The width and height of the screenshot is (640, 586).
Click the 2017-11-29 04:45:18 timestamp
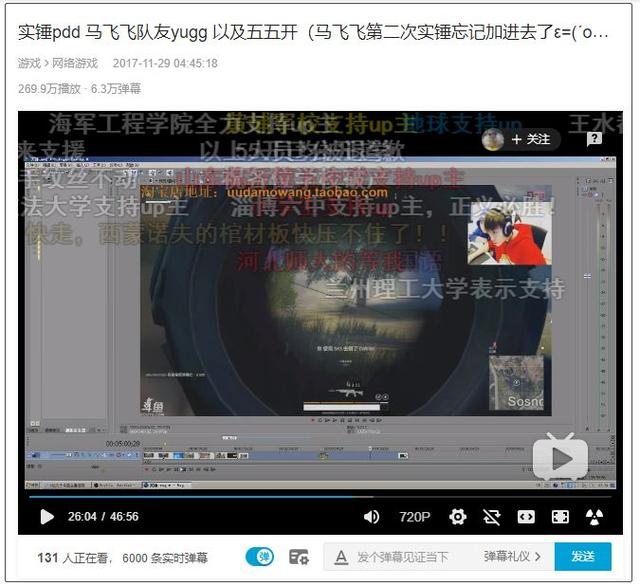[x=165, y=63]
